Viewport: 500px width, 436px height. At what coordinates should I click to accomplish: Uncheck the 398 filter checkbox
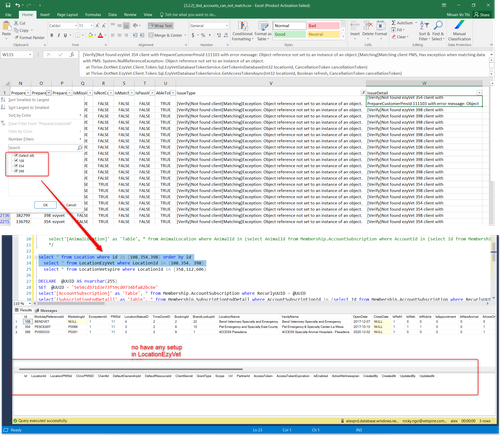(16, 171)
